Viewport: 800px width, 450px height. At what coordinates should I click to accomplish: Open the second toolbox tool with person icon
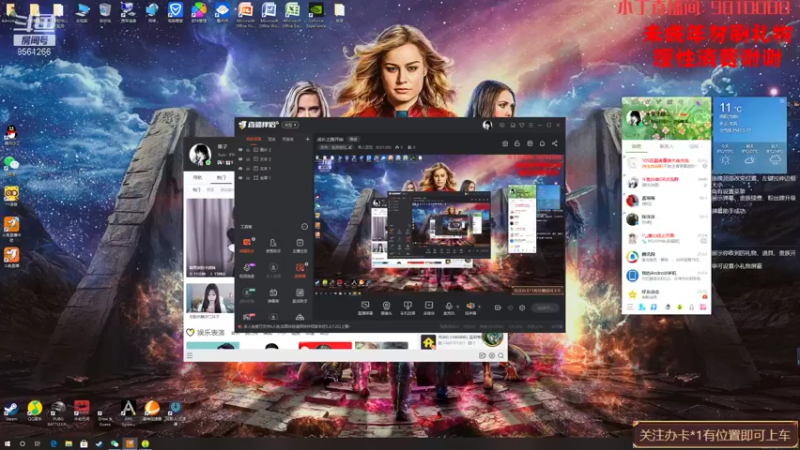pos(273,245)
